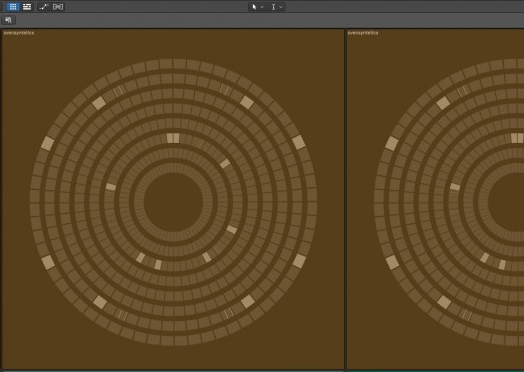Select the right region label svensyntetics

[363, 33]
